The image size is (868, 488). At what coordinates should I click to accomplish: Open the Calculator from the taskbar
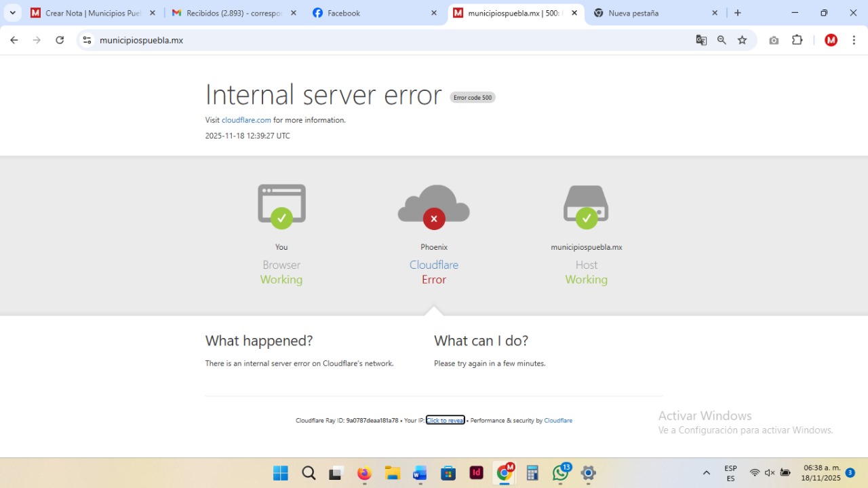[x=532, y=473]
